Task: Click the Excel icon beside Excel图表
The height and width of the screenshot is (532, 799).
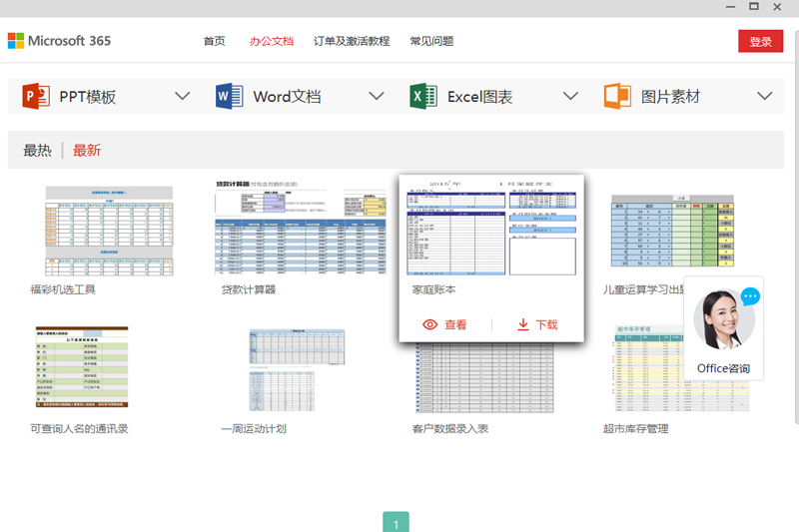Action: point(423,97)
